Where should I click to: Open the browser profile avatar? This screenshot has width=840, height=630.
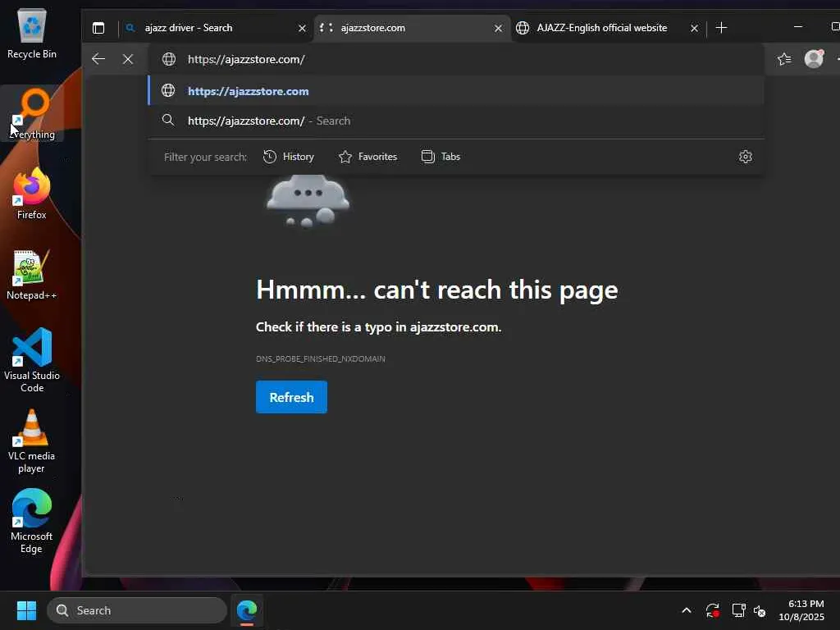point(814,58)
